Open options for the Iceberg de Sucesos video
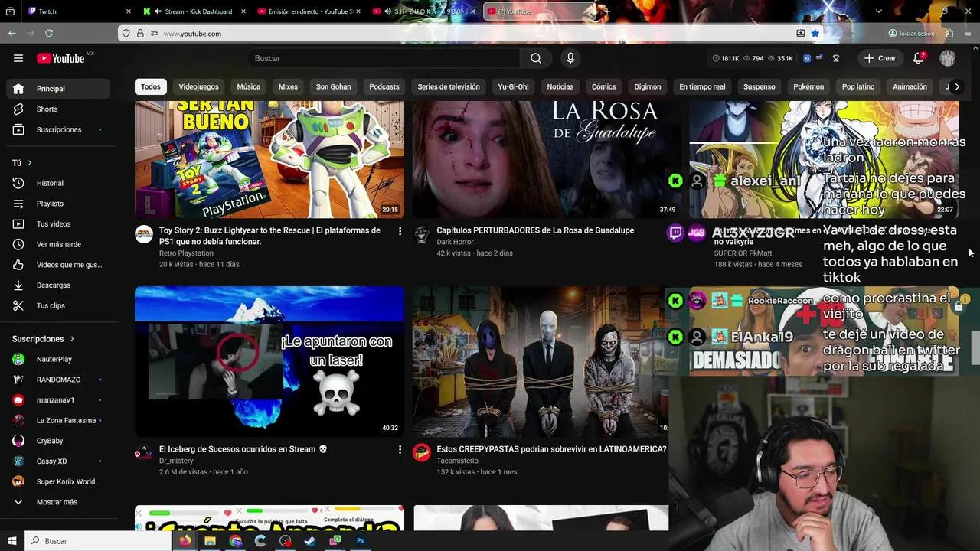Image resolution: width=980 pixels, height=551 pixels. [x=400, y=449]
